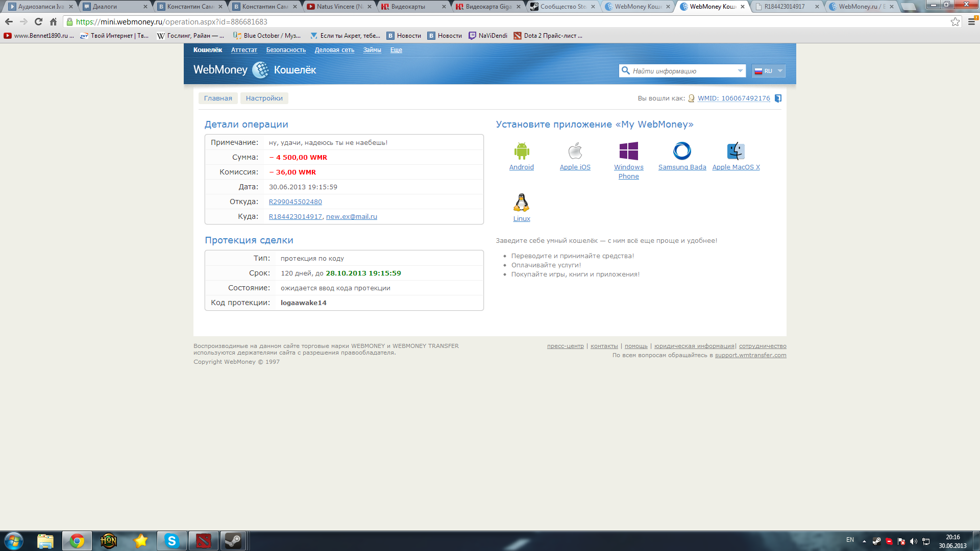Viewport: 980px width, 551px height.
Task: Open the Windows Phone app icon
Action: (x=629, y=151)
